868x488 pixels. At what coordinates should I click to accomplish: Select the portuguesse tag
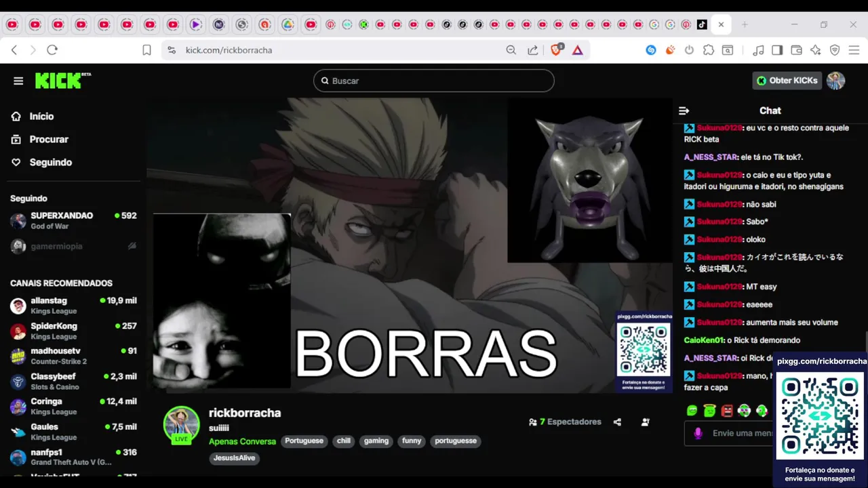(x=456, y=441)
